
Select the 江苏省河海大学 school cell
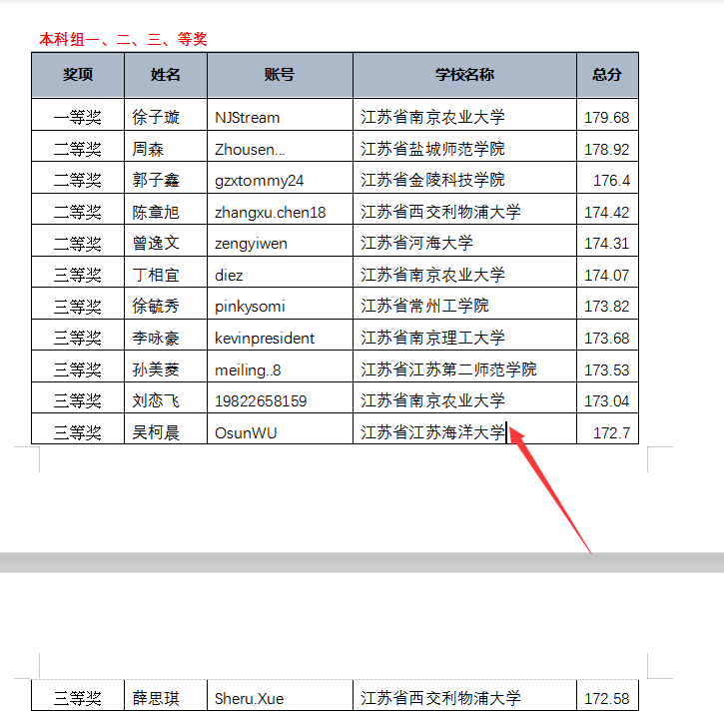pyautogui.click(x=416, y=244)
